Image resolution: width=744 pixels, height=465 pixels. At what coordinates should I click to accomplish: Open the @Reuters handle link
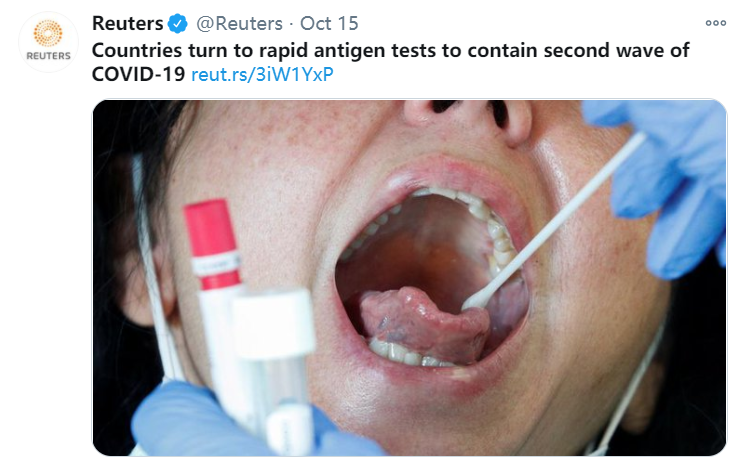coord(239,23)
